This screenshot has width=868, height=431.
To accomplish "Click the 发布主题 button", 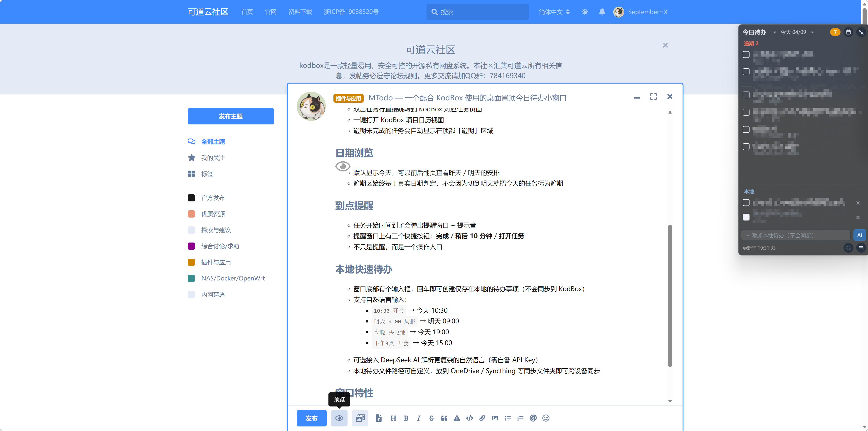I will coord(230,116).
